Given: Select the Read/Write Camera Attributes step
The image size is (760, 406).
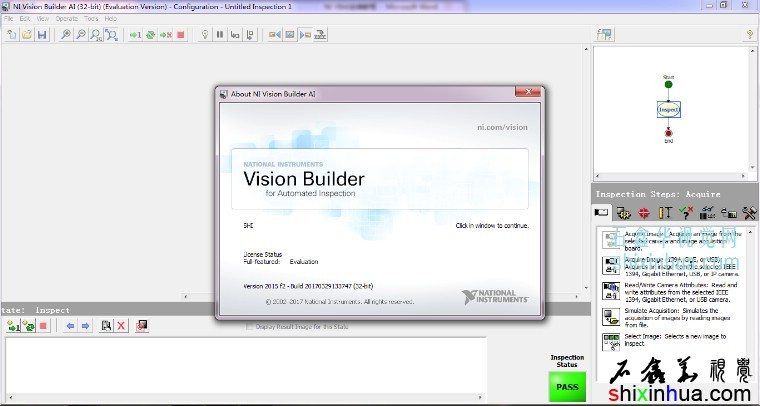Looking at the screenshot, I should pyautogui.click(x=610, y=291).
